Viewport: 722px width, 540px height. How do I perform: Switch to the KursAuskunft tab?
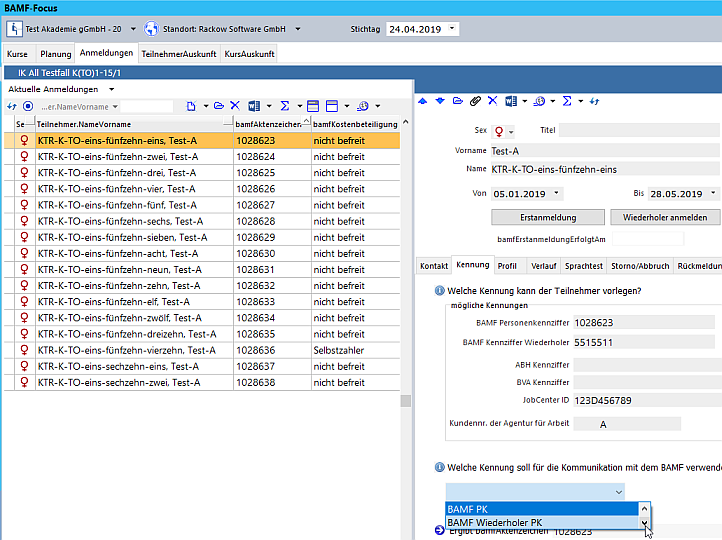[250, 54]
